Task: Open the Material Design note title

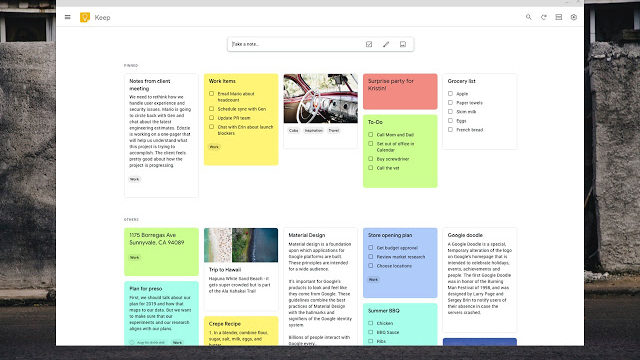Action: (307, 235)
